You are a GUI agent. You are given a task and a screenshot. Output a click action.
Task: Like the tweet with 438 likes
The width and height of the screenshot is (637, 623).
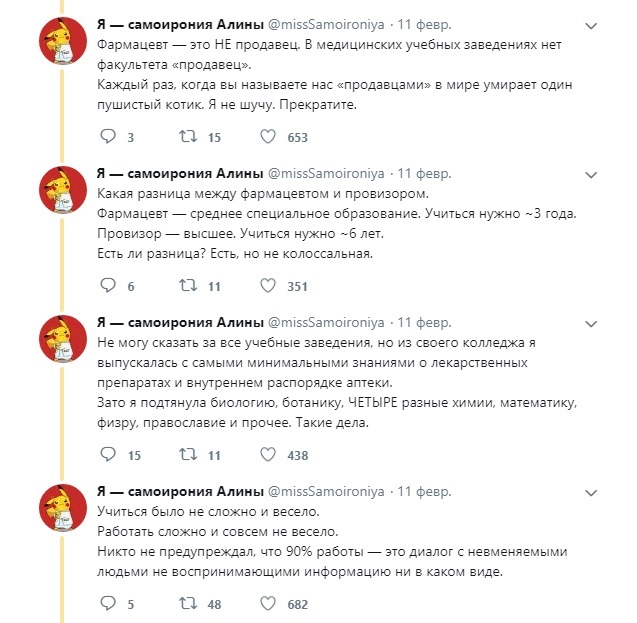(268, 455)
